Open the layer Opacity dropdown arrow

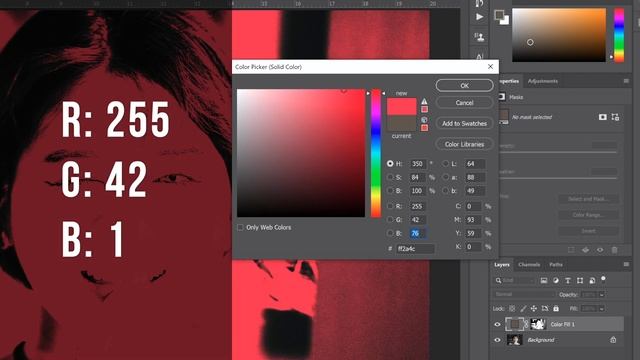click(x=602, y=294)
